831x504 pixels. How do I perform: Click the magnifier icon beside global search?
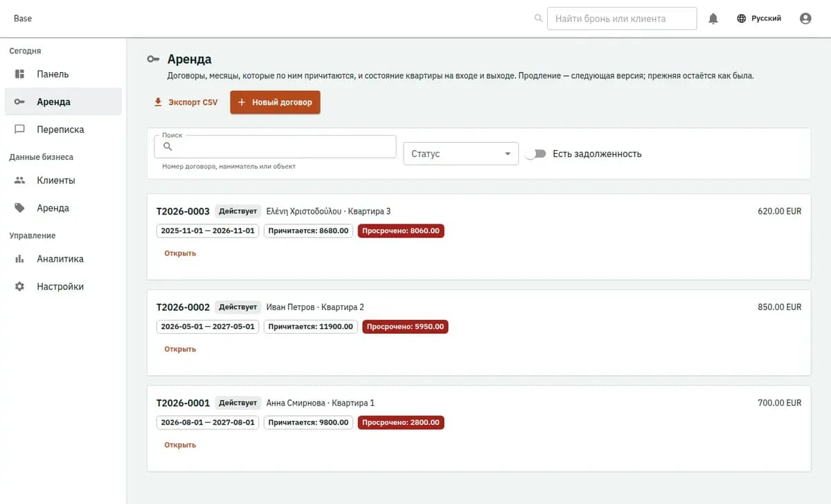click(539, 19)
